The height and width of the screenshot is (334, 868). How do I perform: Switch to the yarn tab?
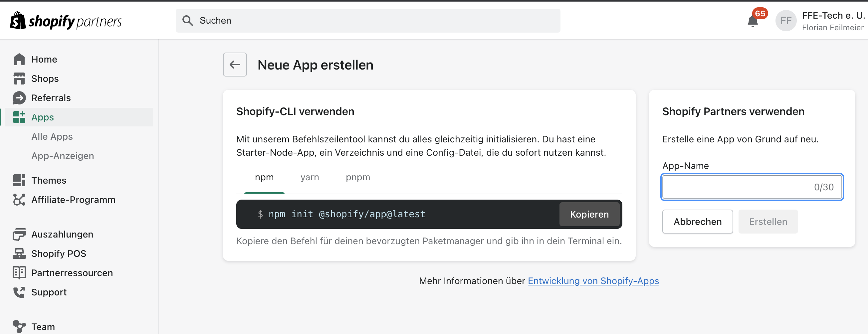(x=310, y=177)
